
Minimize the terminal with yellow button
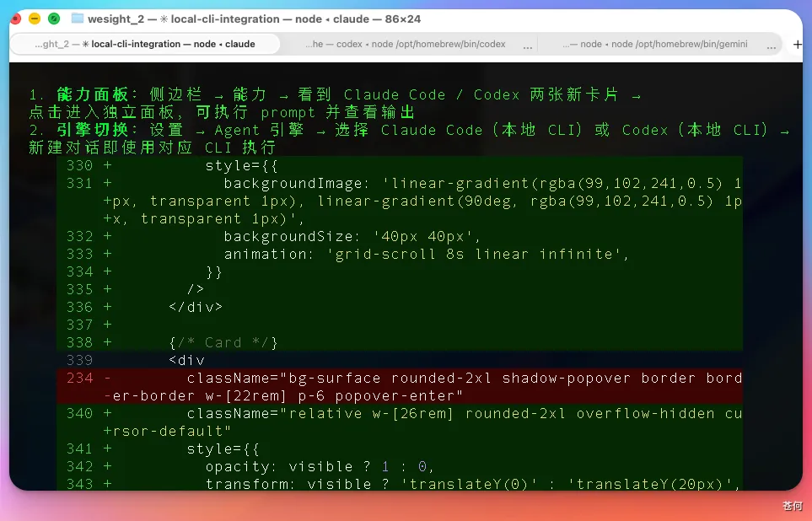[35, 18]
